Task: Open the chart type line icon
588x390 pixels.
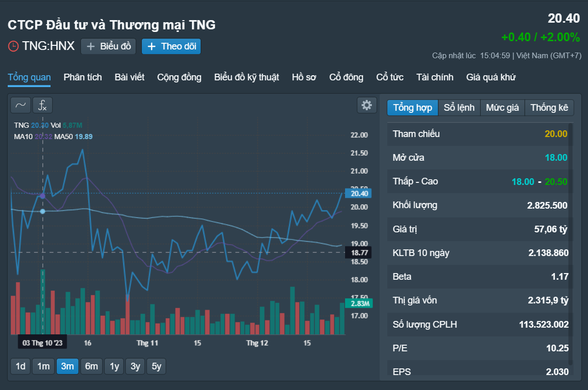Action: [21, 105]
